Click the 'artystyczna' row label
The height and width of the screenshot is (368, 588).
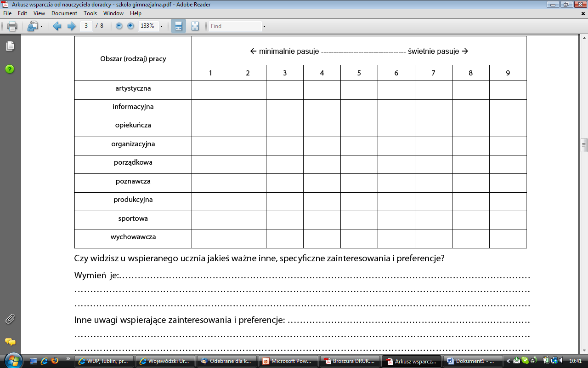tap(133, 88)
